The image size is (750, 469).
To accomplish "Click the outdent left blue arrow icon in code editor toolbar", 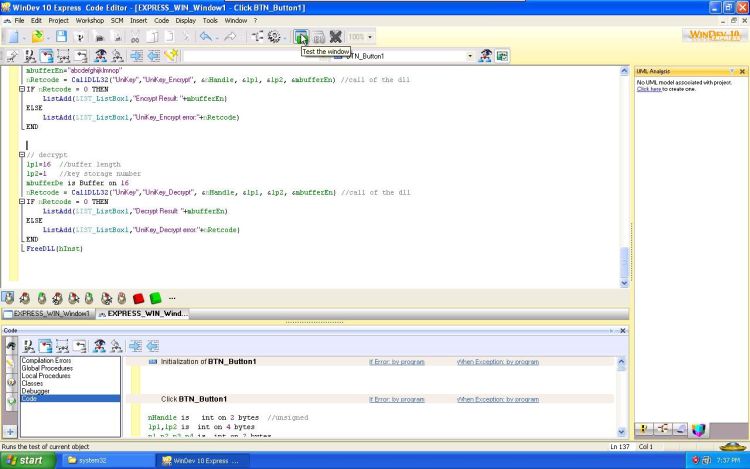I will [154, 55].
